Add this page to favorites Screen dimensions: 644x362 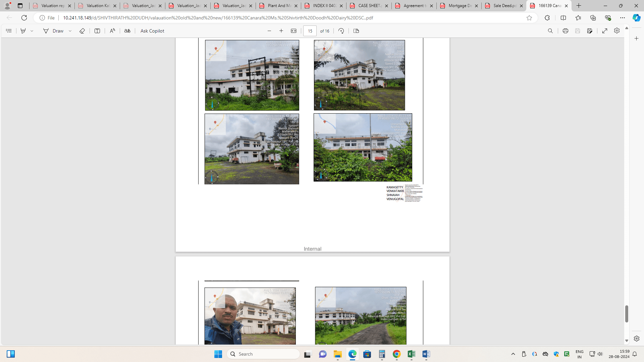pyautogui.click(x=529, y=18)
